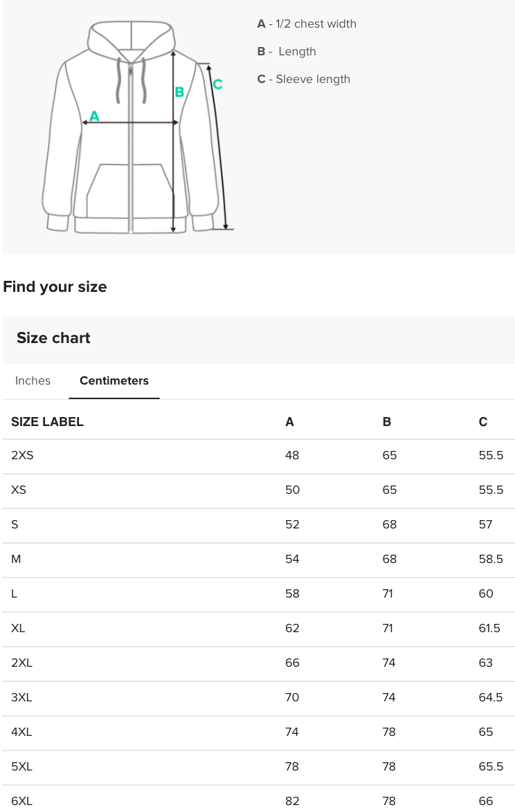Click the hoodie measurement diagram
Screen dimensions: 515x812
coord(132,128)
